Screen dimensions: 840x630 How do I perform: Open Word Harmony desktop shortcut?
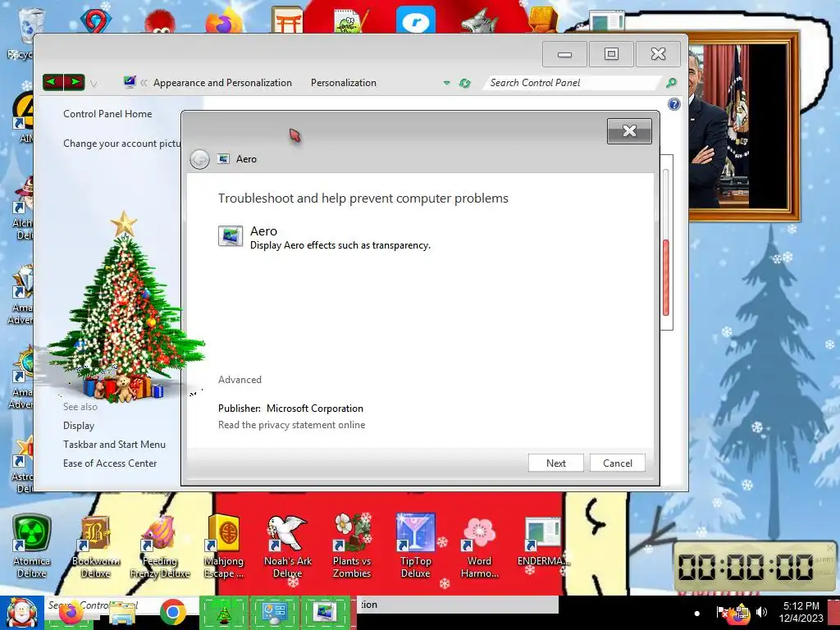pos(479,546)
